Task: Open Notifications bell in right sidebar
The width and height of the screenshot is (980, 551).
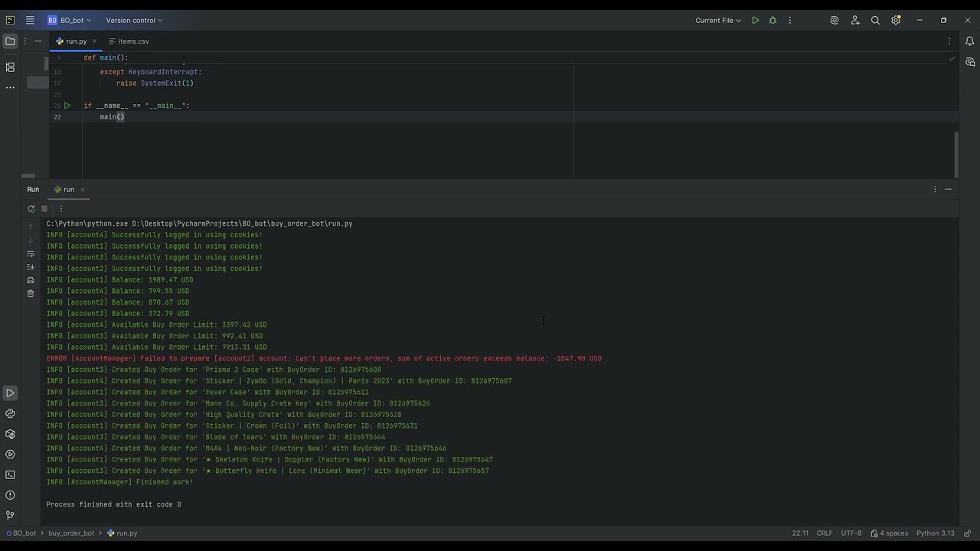Action: [969, 41]
